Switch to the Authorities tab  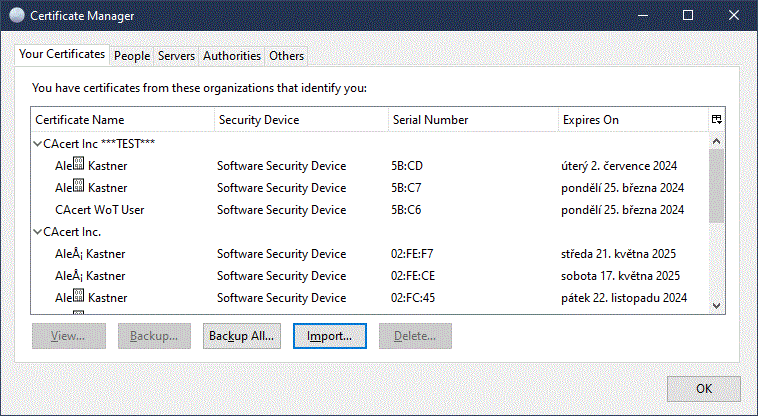(232, 56)
